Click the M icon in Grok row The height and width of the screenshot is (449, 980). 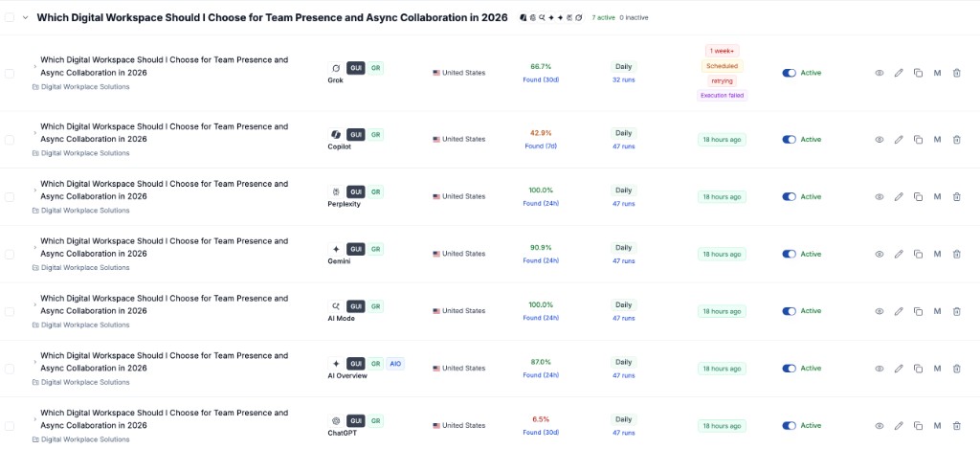click(937, 73)
